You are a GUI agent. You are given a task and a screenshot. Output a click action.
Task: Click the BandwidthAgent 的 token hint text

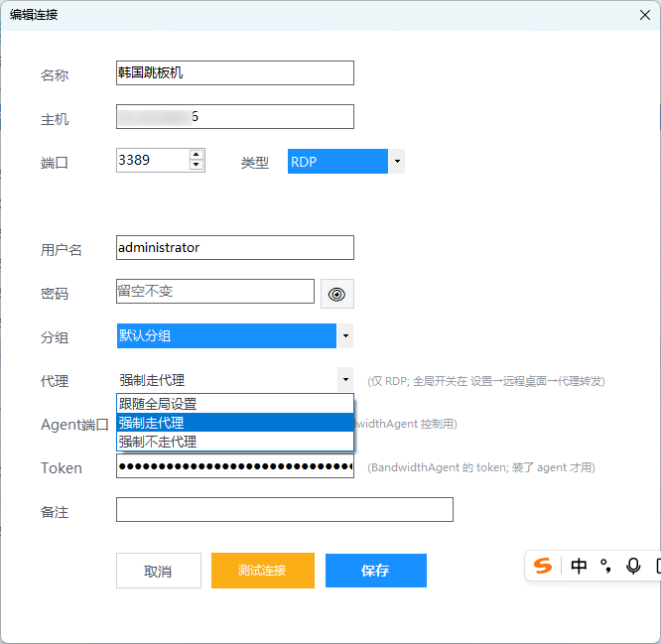(481, 467)
